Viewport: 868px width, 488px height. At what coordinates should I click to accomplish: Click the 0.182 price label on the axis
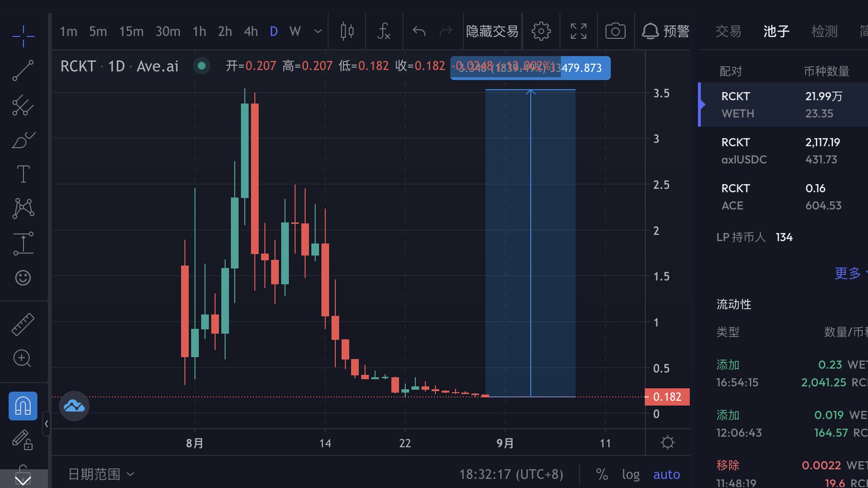click(667, 396)
